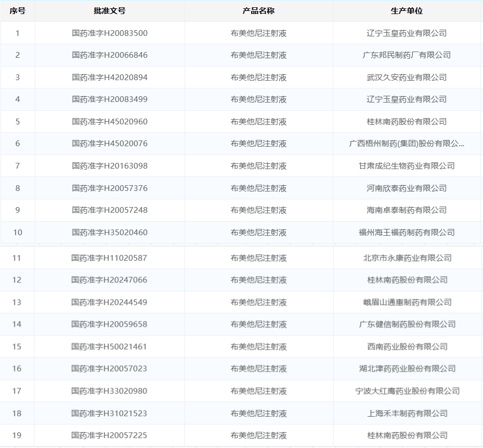Click sequence number 7
This screenshot has width=483, height=448.
(18, 166)
